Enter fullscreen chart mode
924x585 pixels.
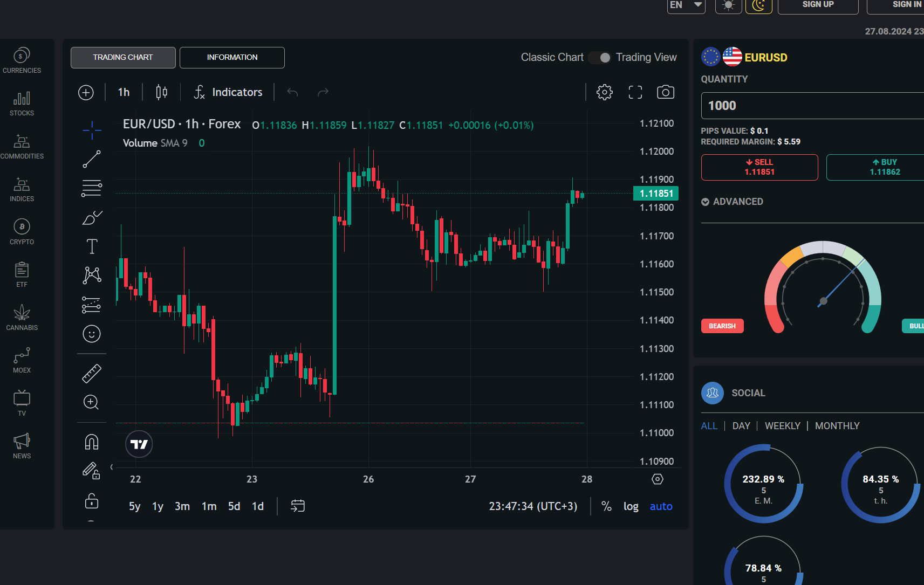635,92
